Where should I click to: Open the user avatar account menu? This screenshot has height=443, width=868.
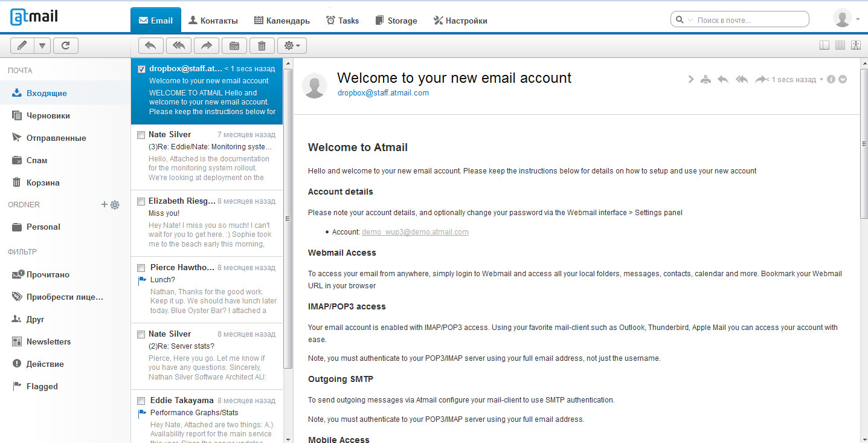click(846, 18)
